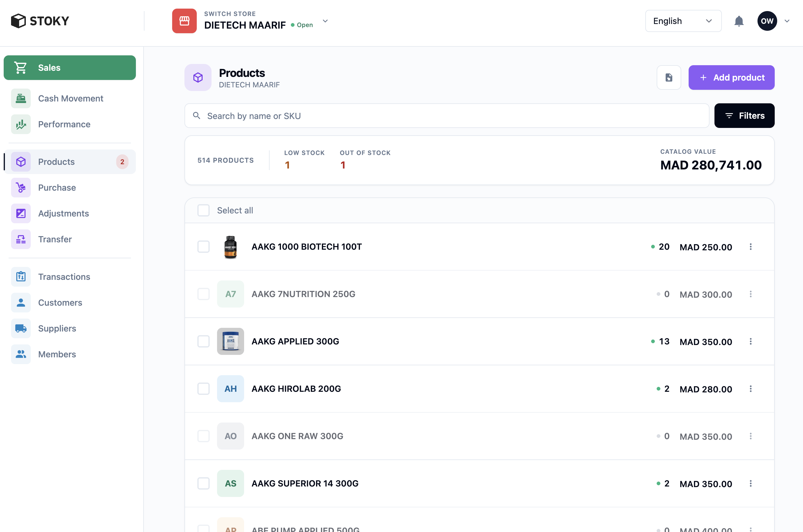Click AAKG 1000 BIOTECH product thumbnail
This screenshot has height=532, width=803.
click(x=231, y=247)
